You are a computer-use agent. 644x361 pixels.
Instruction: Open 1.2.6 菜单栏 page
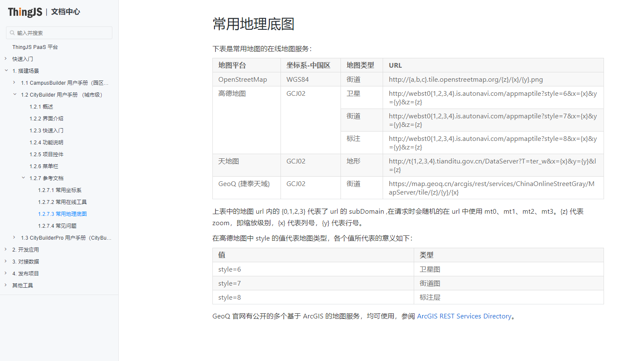(x=44, y=166)
